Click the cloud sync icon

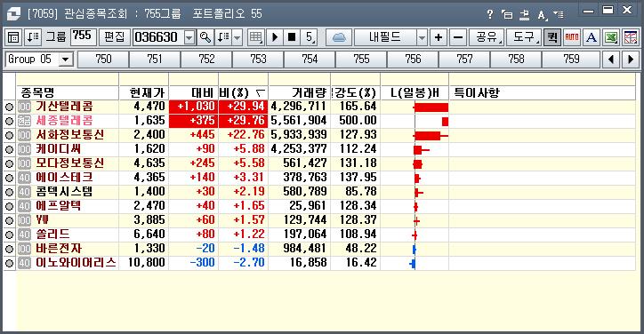(x=338, y=37)
